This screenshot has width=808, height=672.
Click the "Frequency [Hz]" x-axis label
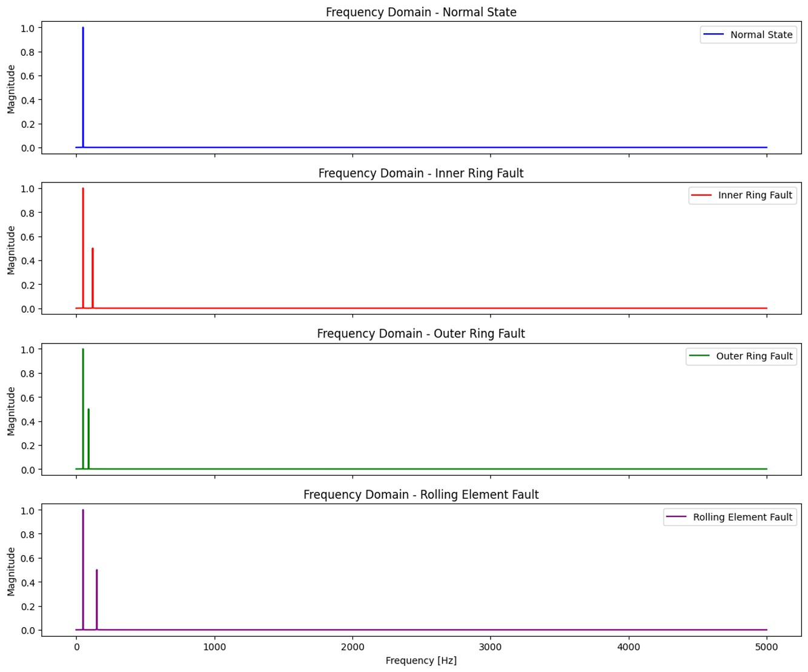pyautogui.click(x=421, y=660)
